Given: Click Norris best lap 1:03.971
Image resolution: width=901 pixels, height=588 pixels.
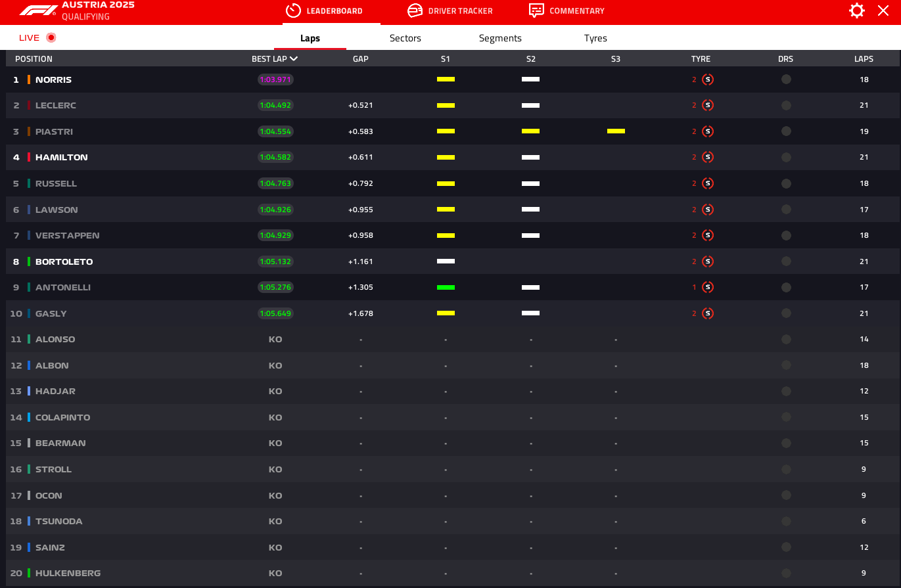Looking at the screenshot, I should pyautogui.click(x=275, y=79).
